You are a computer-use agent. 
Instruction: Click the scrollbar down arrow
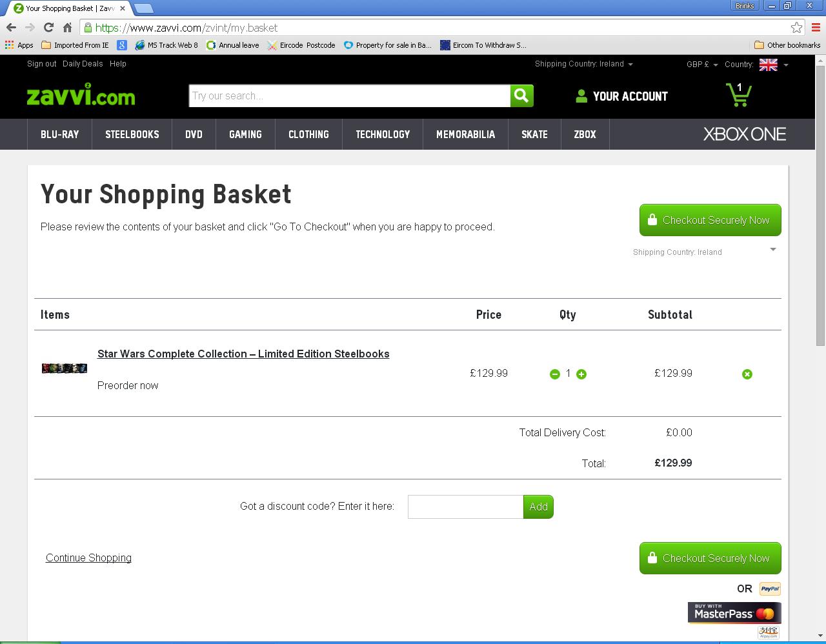tap(820, 637)
